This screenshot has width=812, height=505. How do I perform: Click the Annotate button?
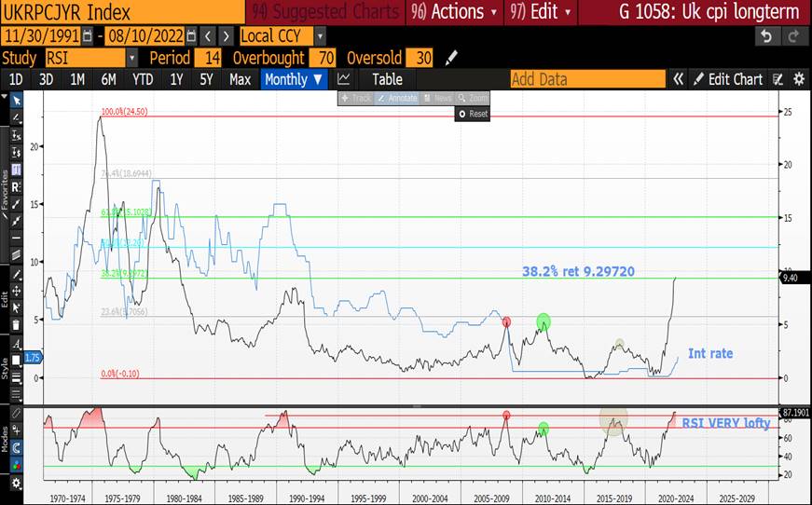tap(397, 98)
